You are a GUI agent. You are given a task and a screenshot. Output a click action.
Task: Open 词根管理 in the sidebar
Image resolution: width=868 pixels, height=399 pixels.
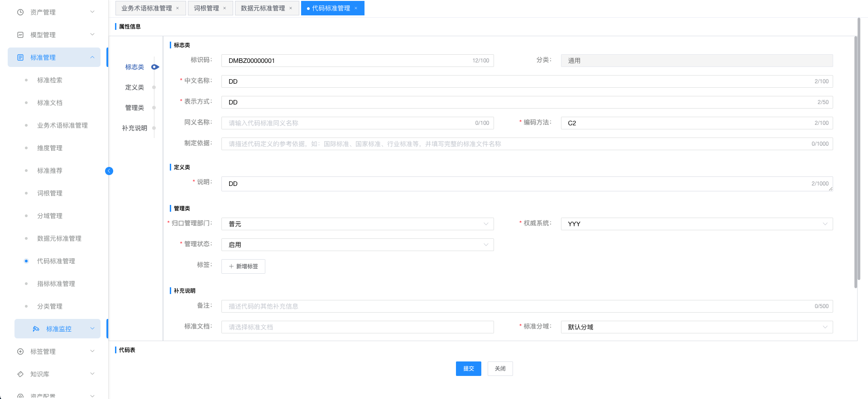[x=50, y=193]
